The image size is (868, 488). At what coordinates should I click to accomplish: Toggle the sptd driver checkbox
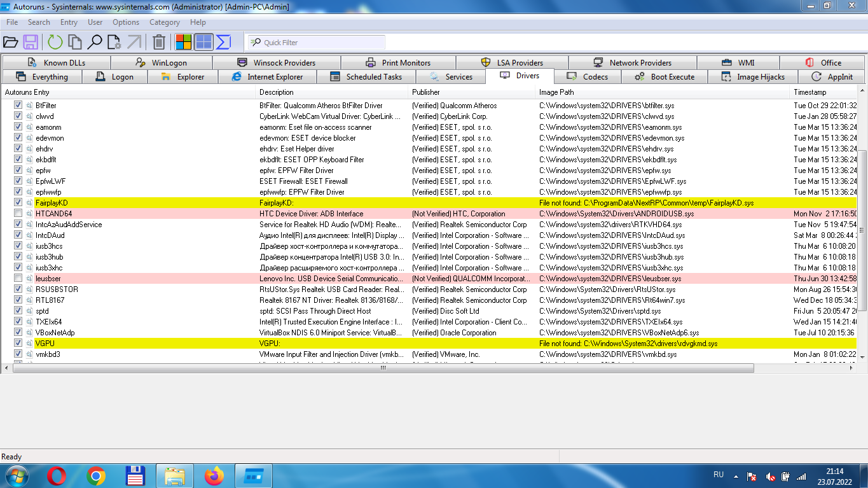pos(18,310)
